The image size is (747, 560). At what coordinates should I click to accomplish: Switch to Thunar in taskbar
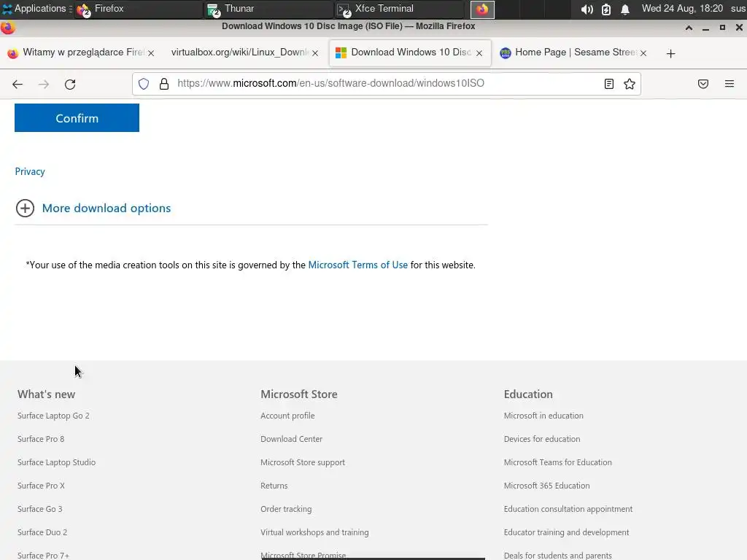click(x=268, y=9)
